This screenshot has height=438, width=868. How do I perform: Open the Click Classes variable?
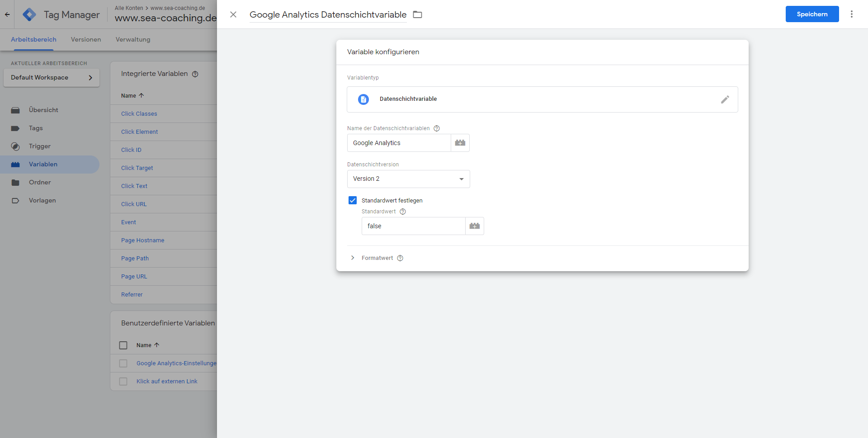click(139, 113)
